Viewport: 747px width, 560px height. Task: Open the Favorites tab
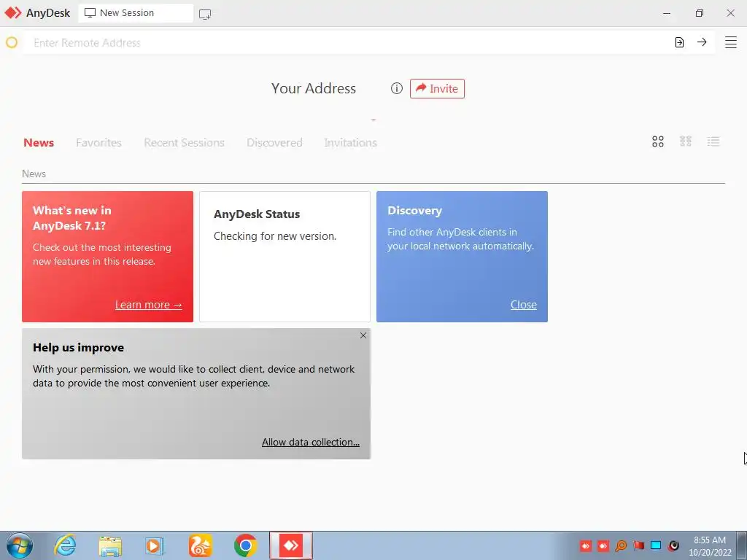coord(98,142)
